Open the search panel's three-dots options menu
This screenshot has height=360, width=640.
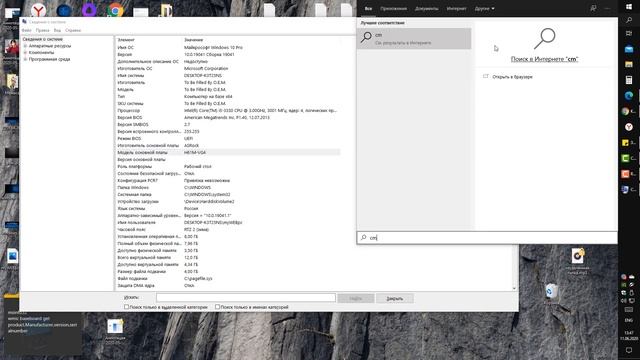(607, 8)
